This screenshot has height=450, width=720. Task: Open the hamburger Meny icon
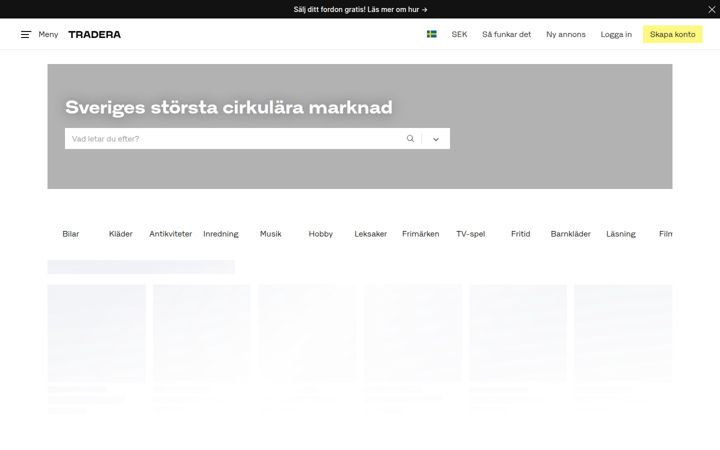tap(26, 34)
